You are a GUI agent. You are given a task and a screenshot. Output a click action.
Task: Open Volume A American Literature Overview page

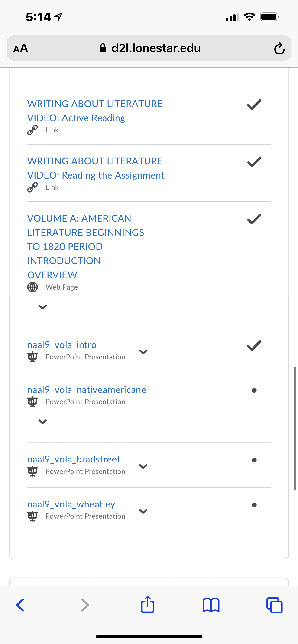[85, 246]
